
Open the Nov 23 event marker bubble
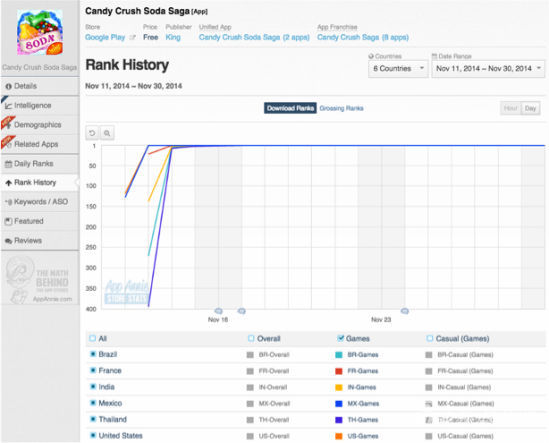pyautogui.click(x=404, y=311)
